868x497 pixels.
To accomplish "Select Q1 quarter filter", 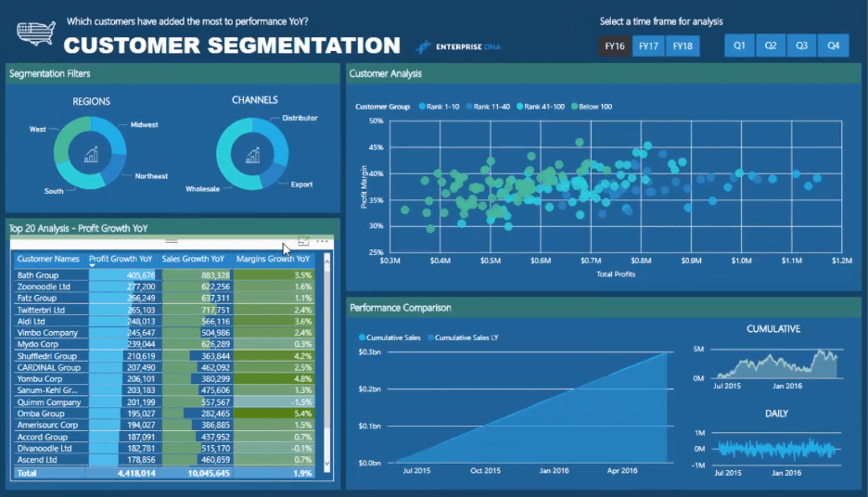I will click(739, 45).
